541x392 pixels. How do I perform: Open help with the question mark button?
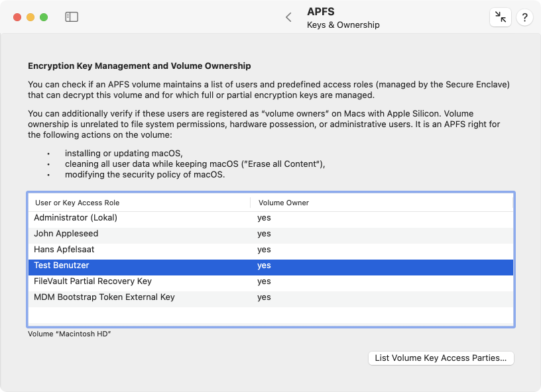(x=524, y=17)
